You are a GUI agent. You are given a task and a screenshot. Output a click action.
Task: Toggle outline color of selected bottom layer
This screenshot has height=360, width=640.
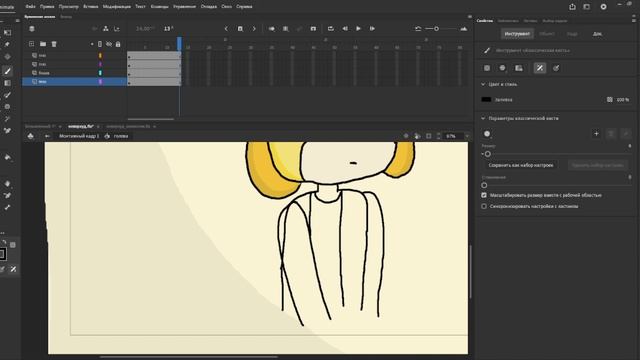(100, 82)
